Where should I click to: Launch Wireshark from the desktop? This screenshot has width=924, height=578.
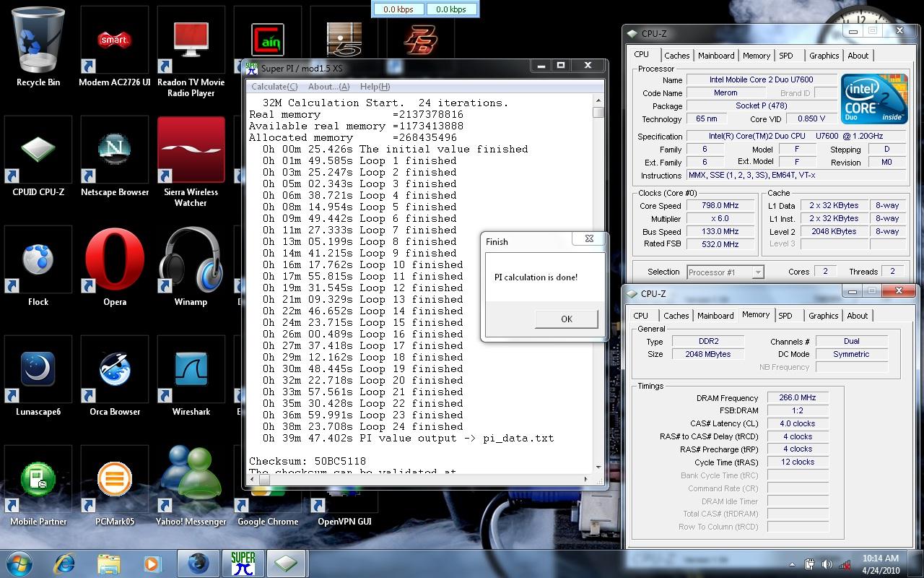[x=191, y=376]
